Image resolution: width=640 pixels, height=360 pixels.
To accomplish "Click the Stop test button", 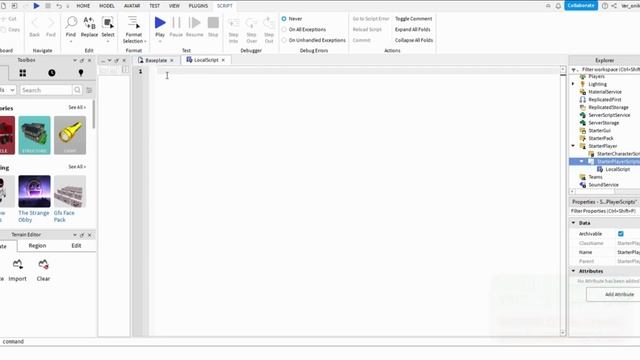I will tap(213, 27).
